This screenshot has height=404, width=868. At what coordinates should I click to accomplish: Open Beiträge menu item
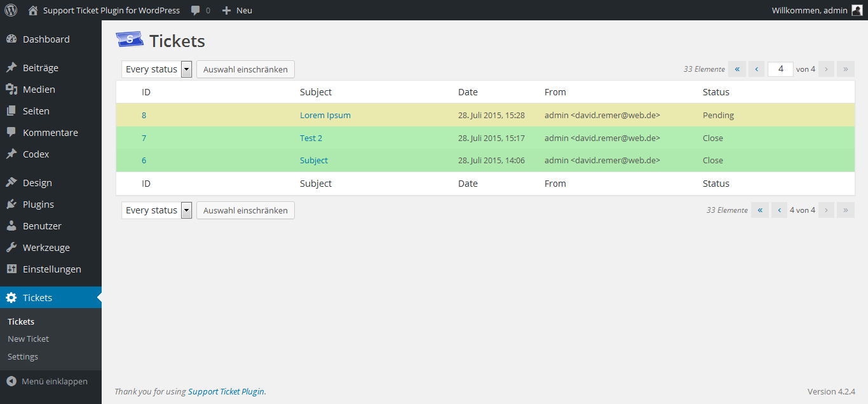pyautogui.click(x=51, y=68)
